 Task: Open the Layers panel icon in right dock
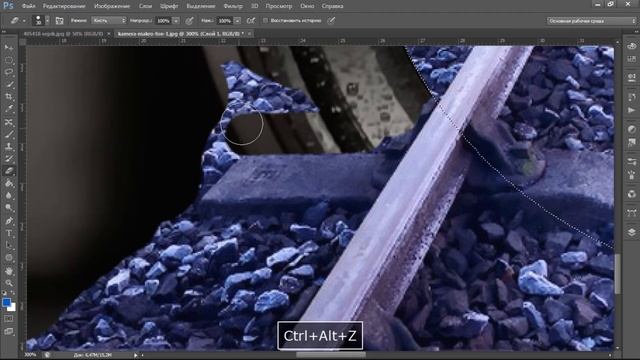click(632, 232)
